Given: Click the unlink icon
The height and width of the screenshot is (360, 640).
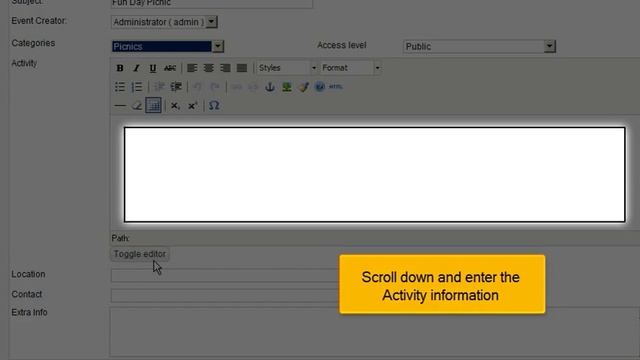Looking at the screenshot, I should coord(253,87).
